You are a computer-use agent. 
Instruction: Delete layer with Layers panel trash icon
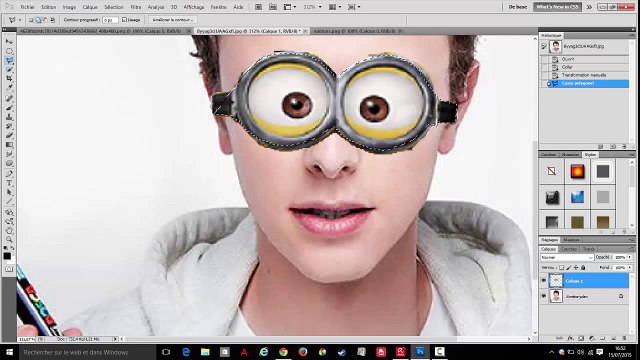624,338
